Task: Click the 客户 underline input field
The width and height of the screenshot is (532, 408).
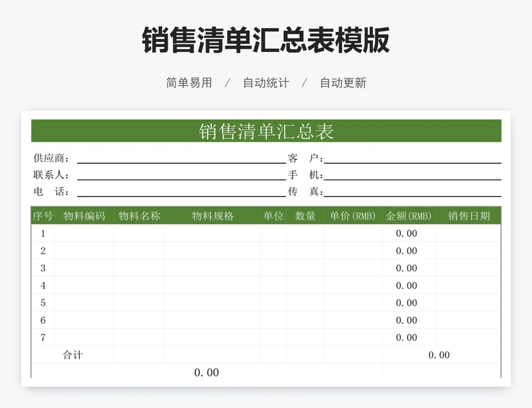Action: point(412,158)
